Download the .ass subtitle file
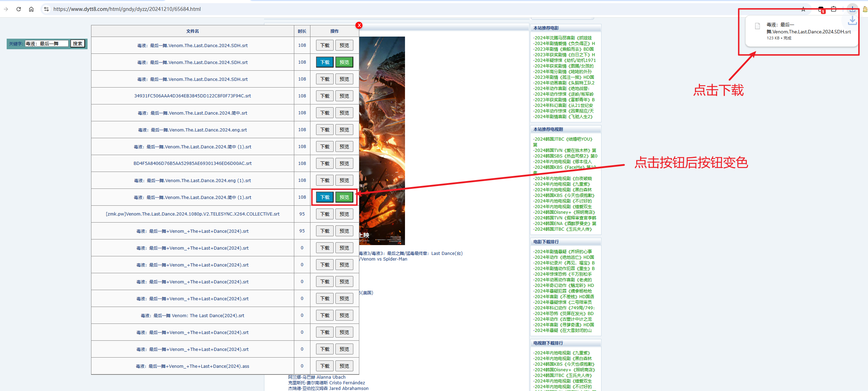The image size is (868, 391). (x=325, y=366)
